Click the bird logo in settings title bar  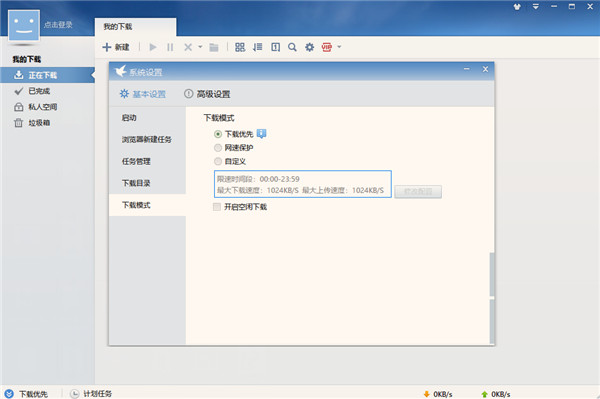pos(121,71)
